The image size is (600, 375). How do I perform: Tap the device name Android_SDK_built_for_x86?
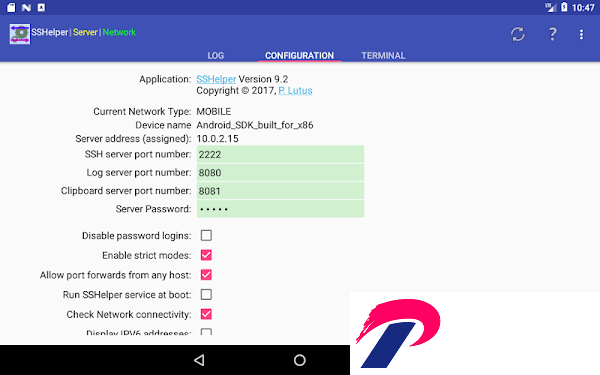coord(255,125)
